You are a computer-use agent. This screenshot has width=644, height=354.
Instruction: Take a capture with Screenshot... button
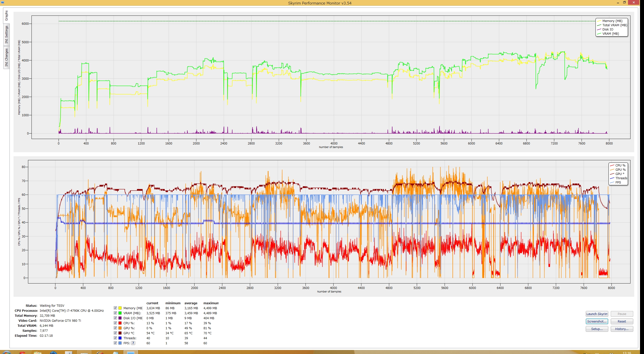point(597,321)
